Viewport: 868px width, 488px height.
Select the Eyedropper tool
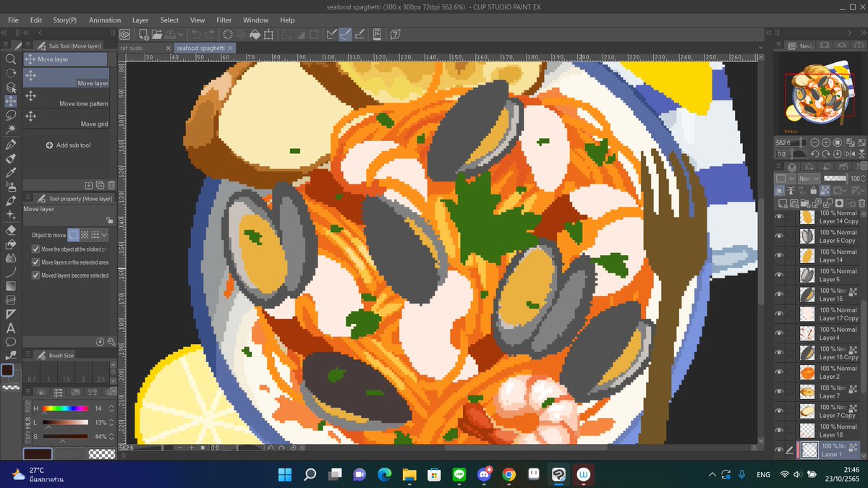pos(11,172)
